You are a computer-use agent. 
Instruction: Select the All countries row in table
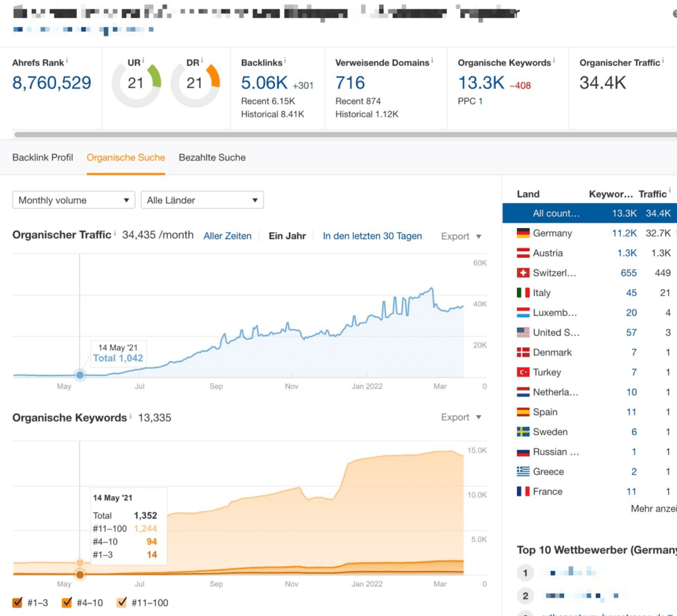tap(590, 213)
